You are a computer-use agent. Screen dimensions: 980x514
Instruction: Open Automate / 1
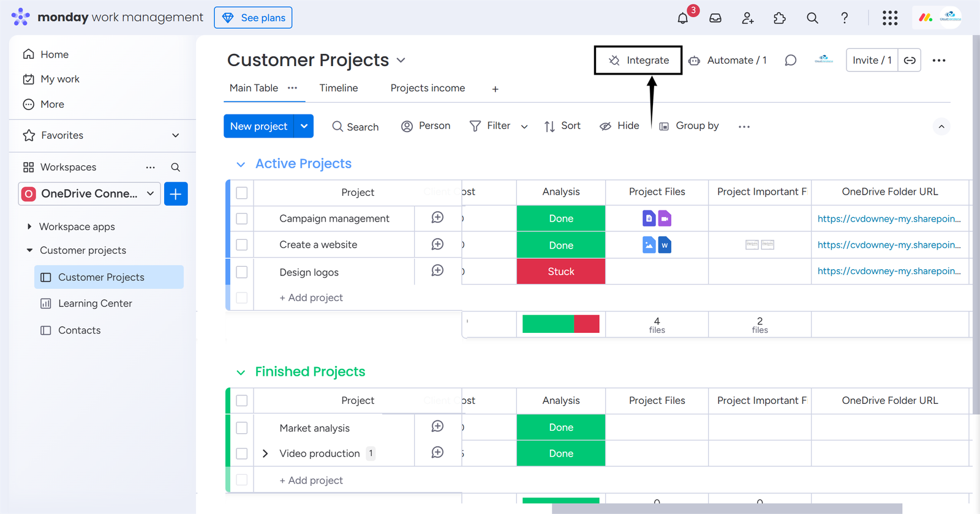point(728,60)
